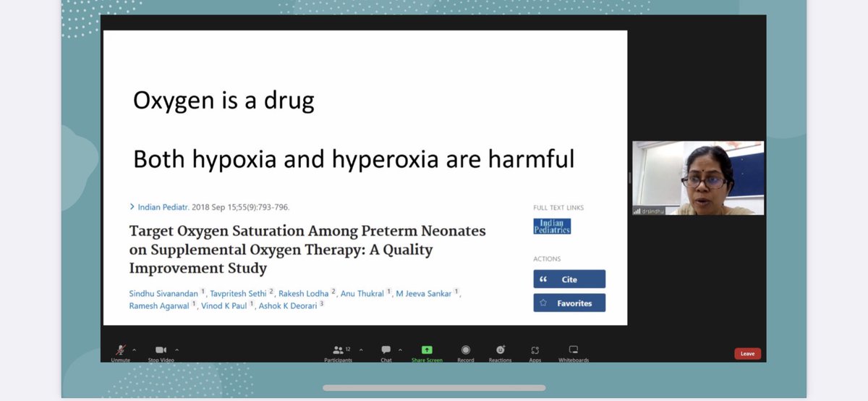The width and height of the screenshot is (868, 401).
Task: Click author name Ramesh Agarwal
Action: coord(160,305)
